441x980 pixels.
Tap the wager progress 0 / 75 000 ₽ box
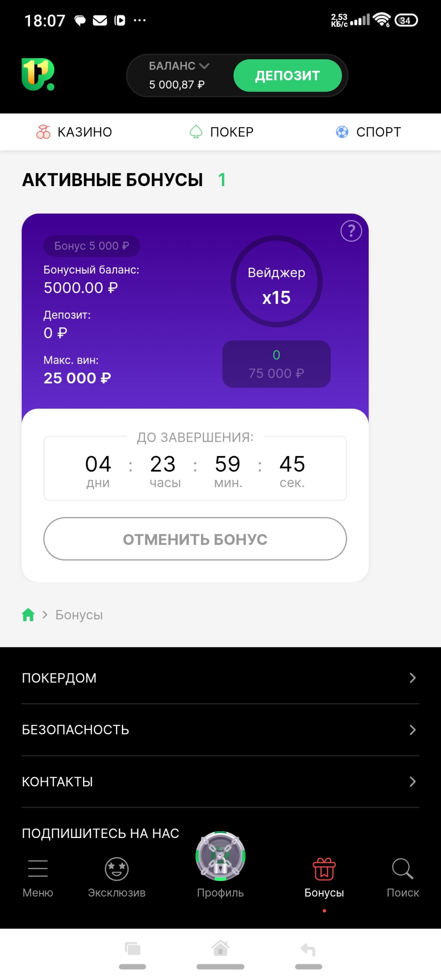276,364
